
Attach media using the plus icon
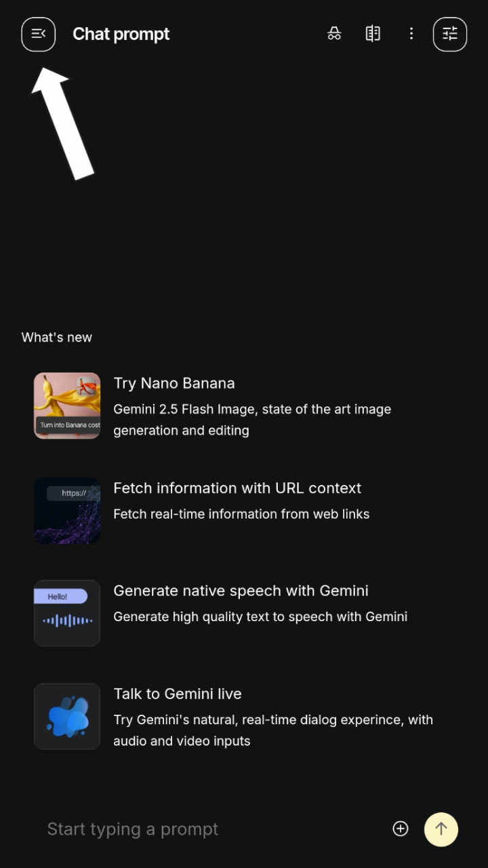click(x=401, y=829)
